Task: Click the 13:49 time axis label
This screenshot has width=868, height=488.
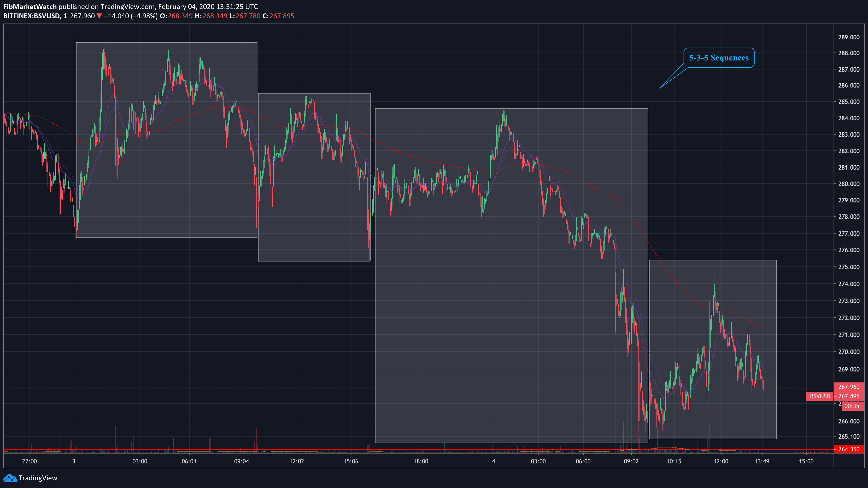Action: pyautogui.click(x=761, y=461)
